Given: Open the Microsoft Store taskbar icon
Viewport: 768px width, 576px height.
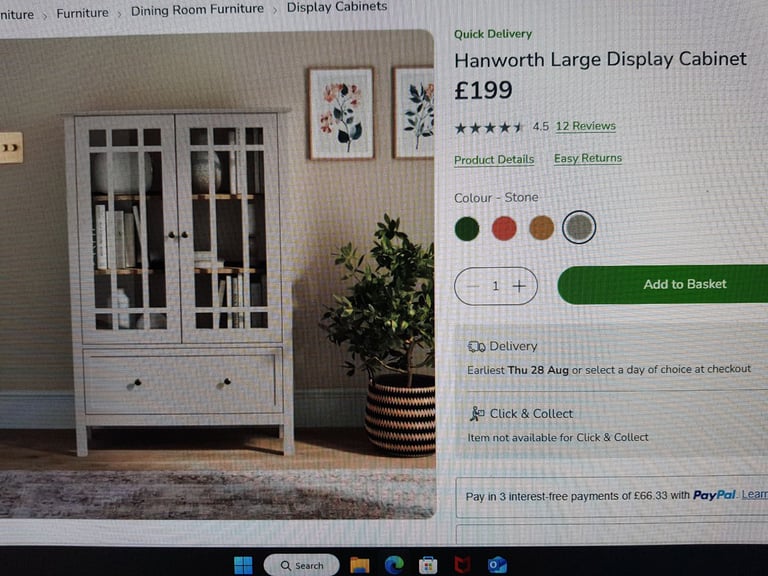Looking at the screenshot, I should pos(428,565).
